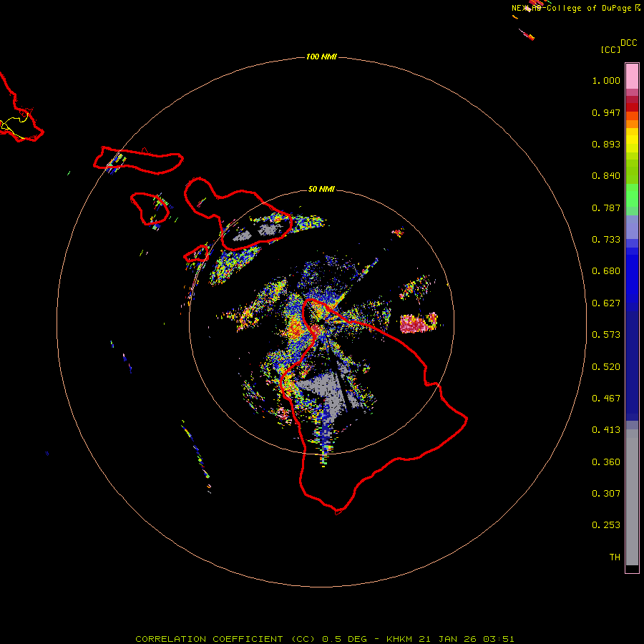
Task: Click the 0.840 scale value
Action: 606,176
